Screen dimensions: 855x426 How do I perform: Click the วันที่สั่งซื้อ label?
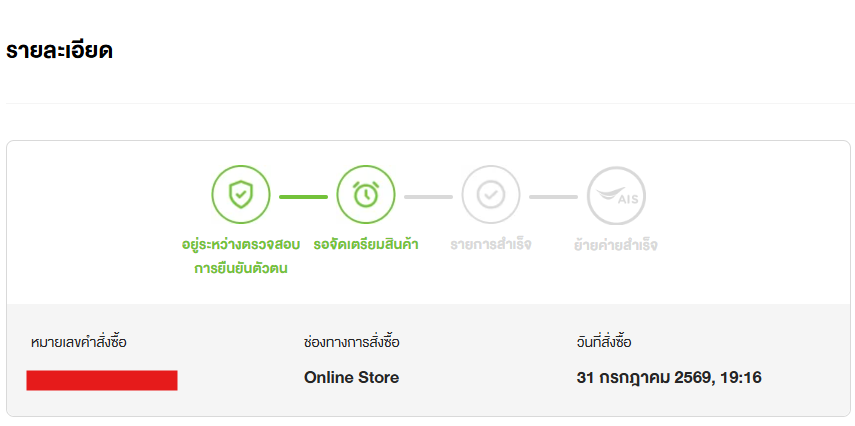pos(604,343)
